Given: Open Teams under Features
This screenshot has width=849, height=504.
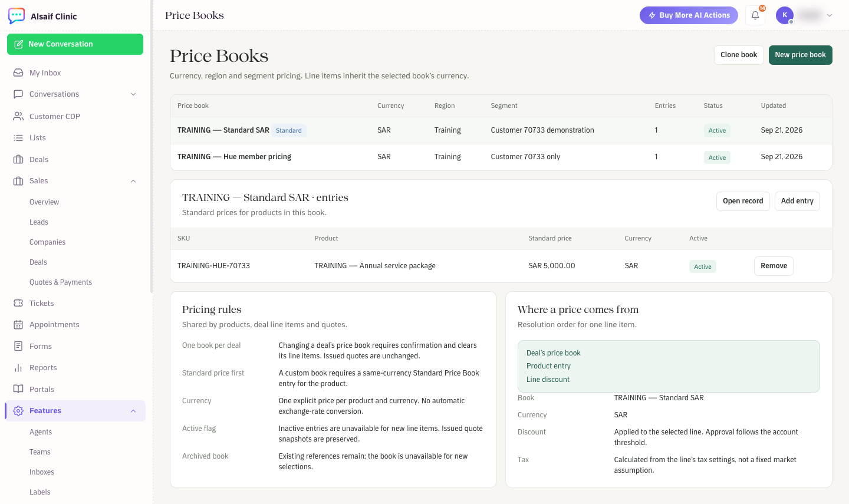Looking at the screenshot, I should pyautogui.click(x=40, y=452).
